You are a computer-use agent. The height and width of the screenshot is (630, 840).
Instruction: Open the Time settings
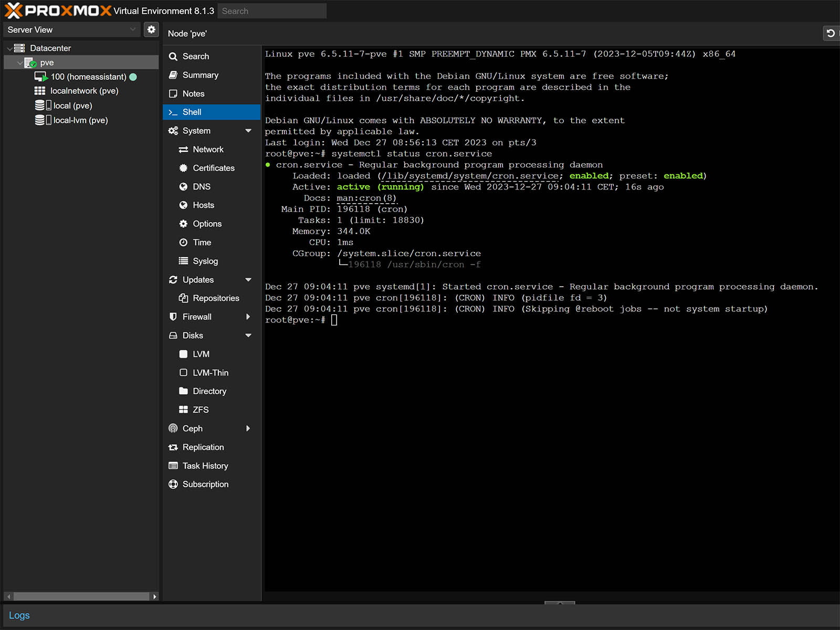click(x=202, y=242)
